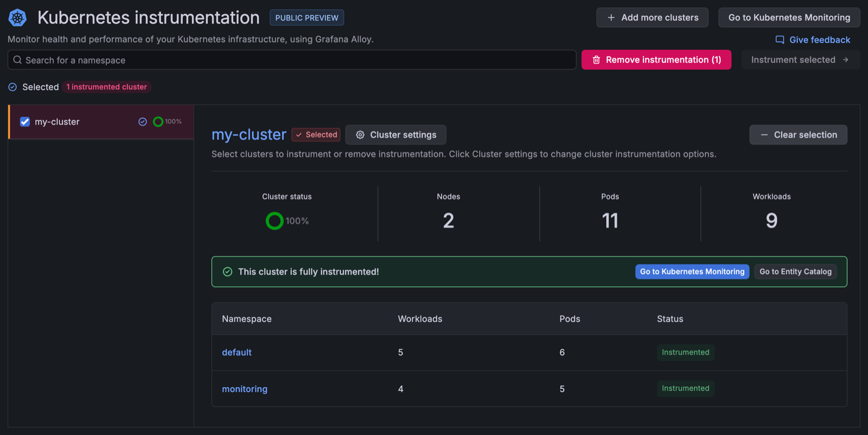Click into Search for a namespace field

pos(292,60)
